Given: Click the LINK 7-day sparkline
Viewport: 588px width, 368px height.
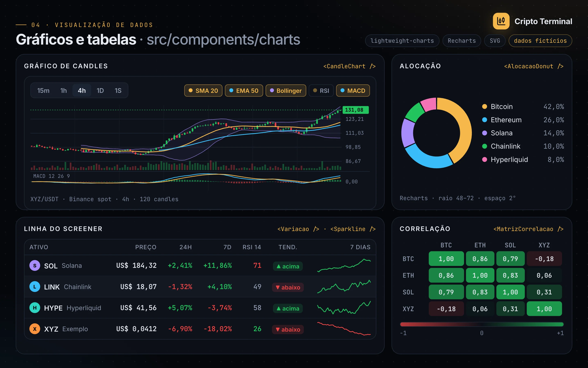Looking at the screenshot, I should pyautogui.click(x=344, y=287).
